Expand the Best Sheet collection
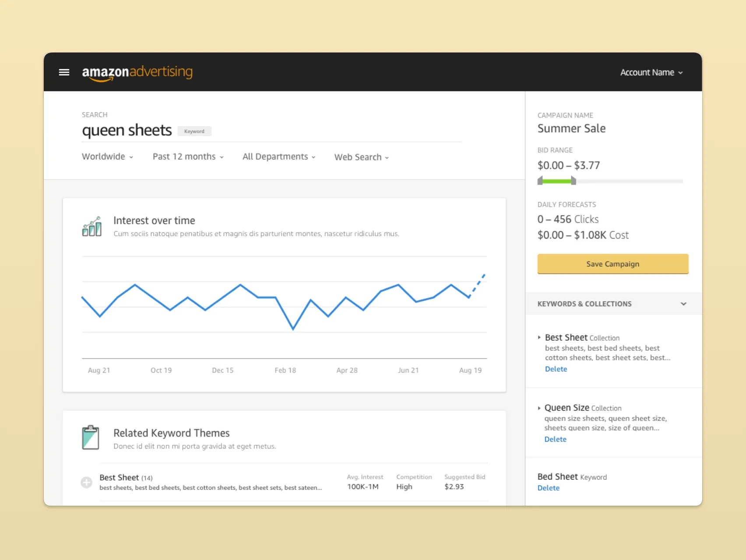The image size is (746, 560). pos(539,338)
